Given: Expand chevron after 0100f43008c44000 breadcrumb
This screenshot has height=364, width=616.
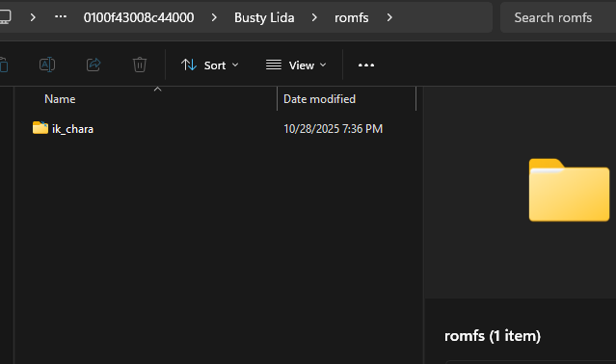Looking at the screenshot, I should coord(214,17).
